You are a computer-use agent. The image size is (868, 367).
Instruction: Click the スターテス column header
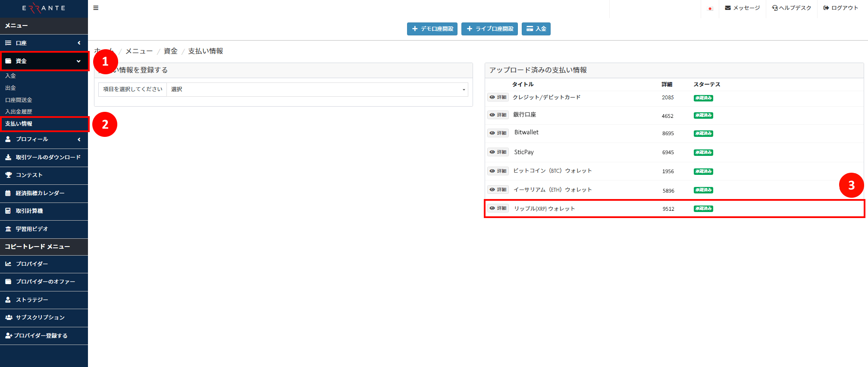point(707,84)
